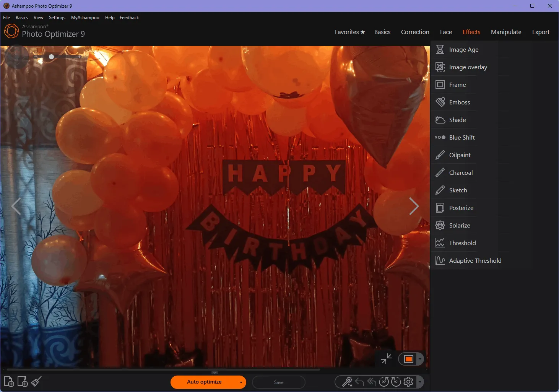Undo the last edit
The width and height of the screenshot is (559, 392).
pos(359,381)
